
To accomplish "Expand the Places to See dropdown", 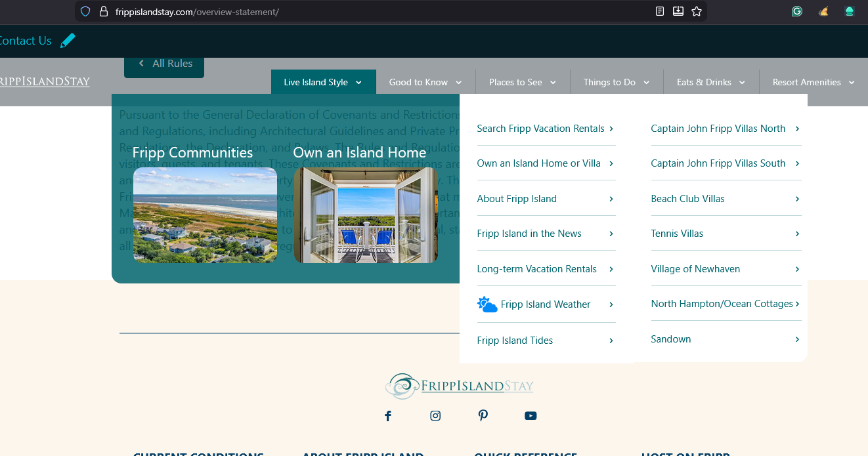I will (522, 82).
